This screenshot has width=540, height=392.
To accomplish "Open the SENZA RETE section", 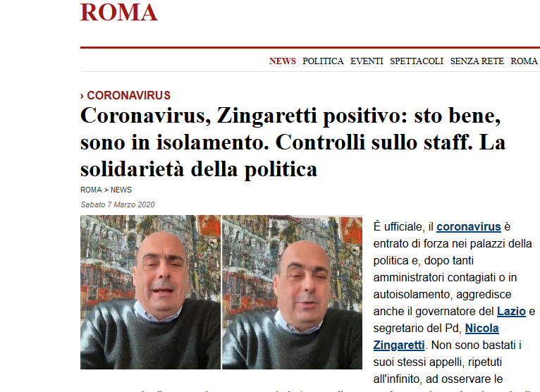I will (x=477, y=61).
